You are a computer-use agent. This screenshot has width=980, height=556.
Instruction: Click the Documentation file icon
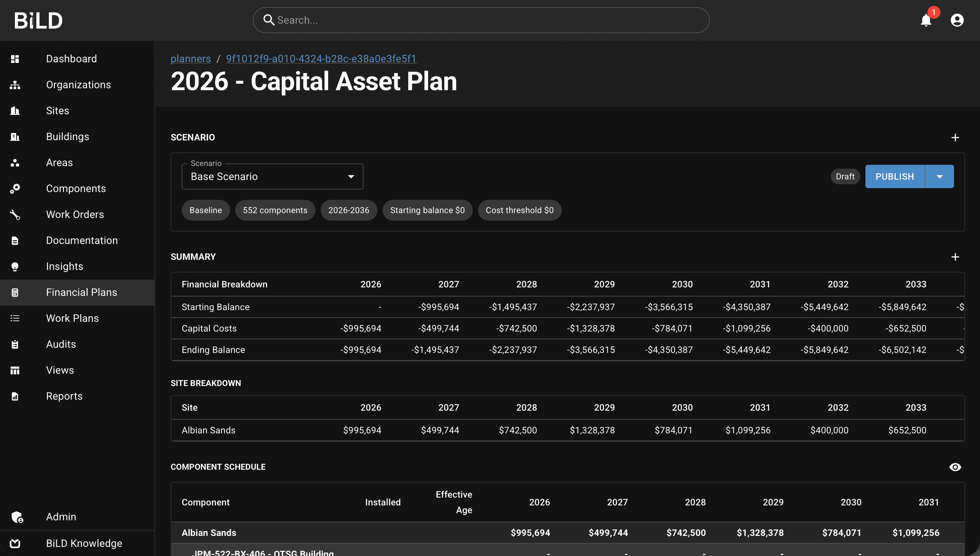point(15,241)
